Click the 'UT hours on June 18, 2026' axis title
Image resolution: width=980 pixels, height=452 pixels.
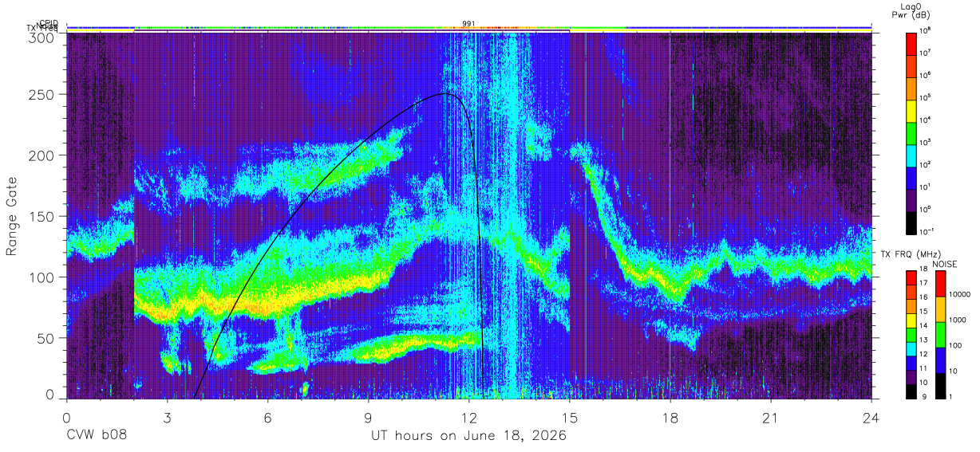468,436
